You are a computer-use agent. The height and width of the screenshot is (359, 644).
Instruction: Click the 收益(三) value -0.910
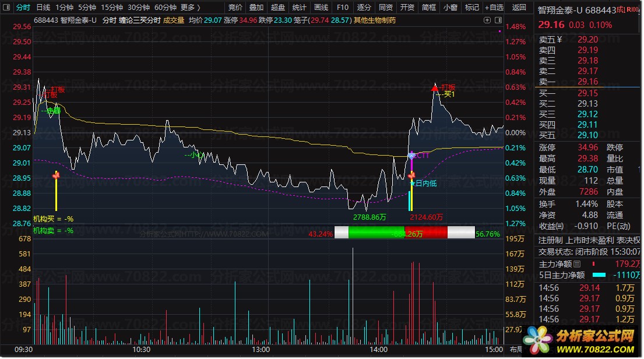[586, 226]
